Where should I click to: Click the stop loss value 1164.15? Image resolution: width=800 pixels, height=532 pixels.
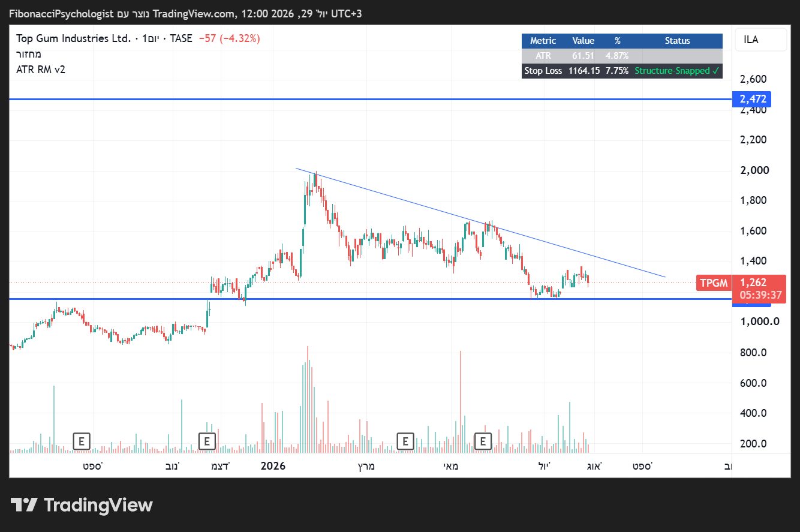pyautogui.click(x=584, y=71)
